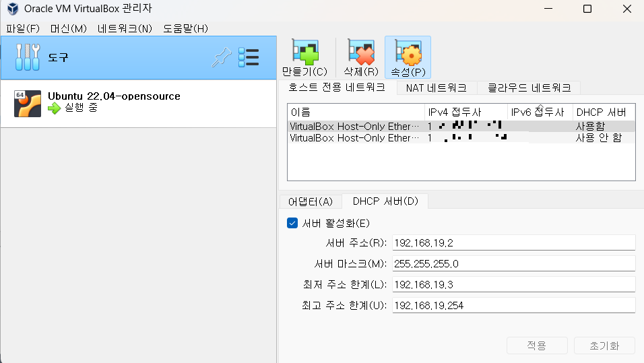
Task: Click the Properties (속성) gear icon
Action: point(408,52)
